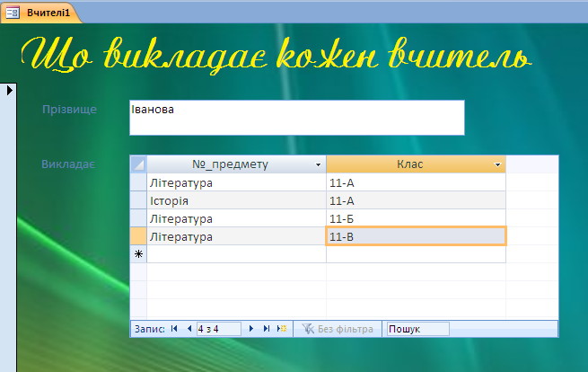Click the 11-А cell in the Історія row

pyautogui.click(x=416, y=200)
